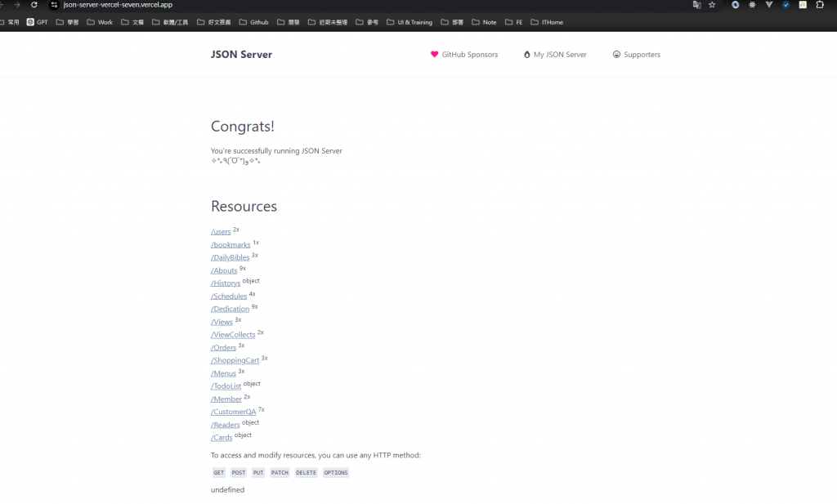Image resolution: width=837 pixels, height=504 pixels.
Task: Open the Vue devtools extension icon
Action: tap(768, 5)
